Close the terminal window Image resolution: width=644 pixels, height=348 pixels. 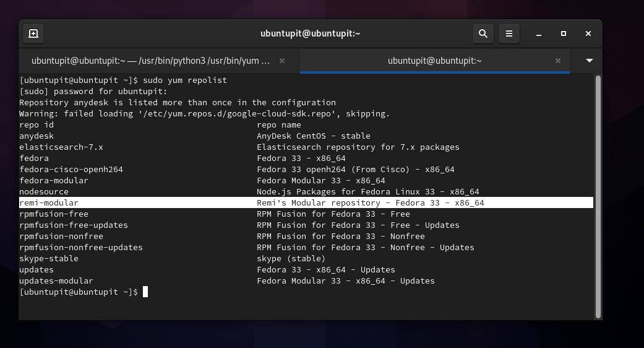tap(588, 33)
